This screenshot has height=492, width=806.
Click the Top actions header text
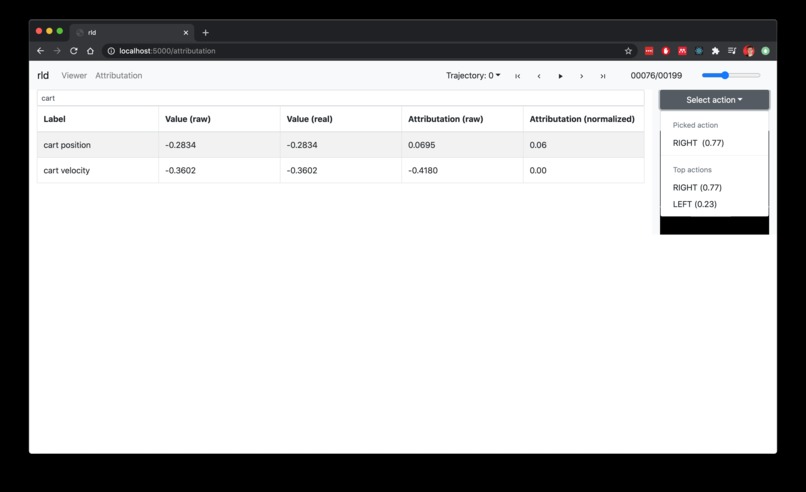pyautogui.click(x=692, y=170)
